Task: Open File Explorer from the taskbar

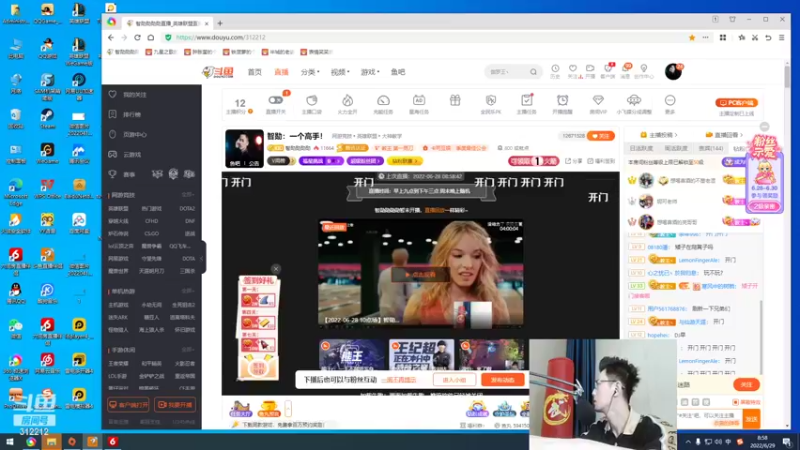Action: [52, 441]
